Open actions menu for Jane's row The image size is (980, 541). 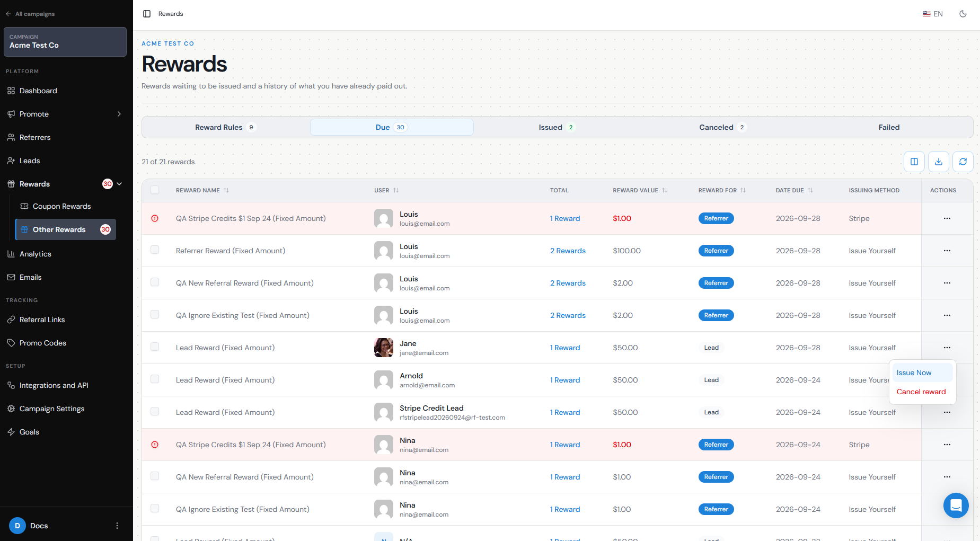(x=947, y=348)
